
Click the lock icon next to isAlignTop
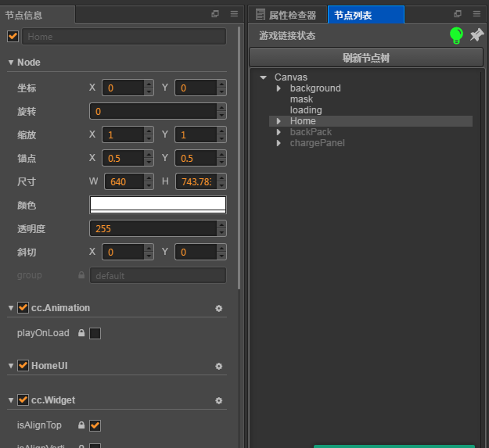pos(81,425)
